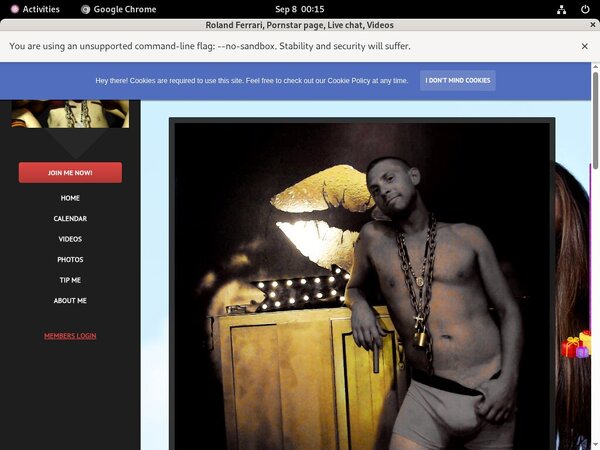Dismiss the unsupported command-line flag warning
600x450 pixels.
pos(584,46)
